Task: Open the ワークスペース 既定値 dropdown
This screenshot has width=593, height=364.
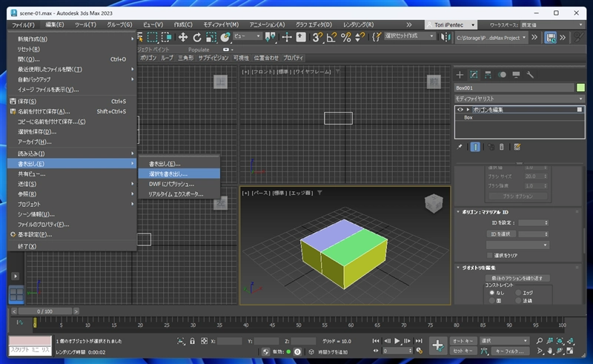Action: coord(552,25)
